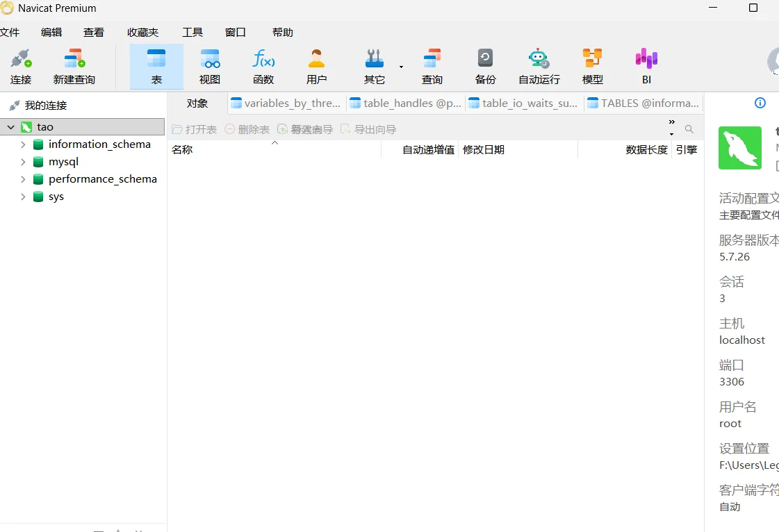Click the 用户 users toolbar icon

(316, 67)
